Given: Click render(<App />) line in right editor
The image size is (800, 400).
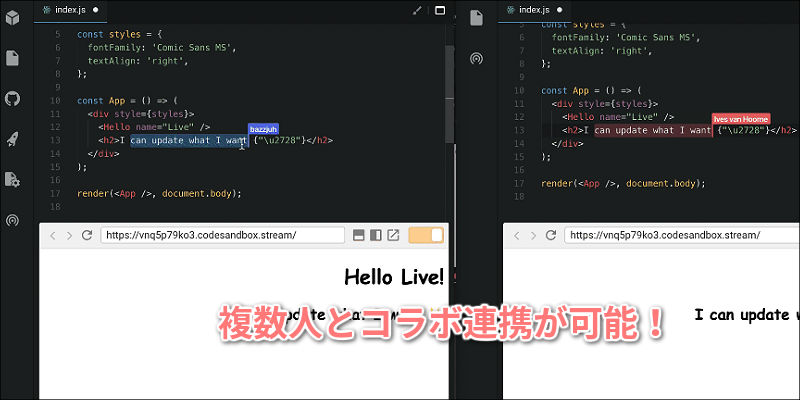Looking at the screenshot, I should [623, 183].
